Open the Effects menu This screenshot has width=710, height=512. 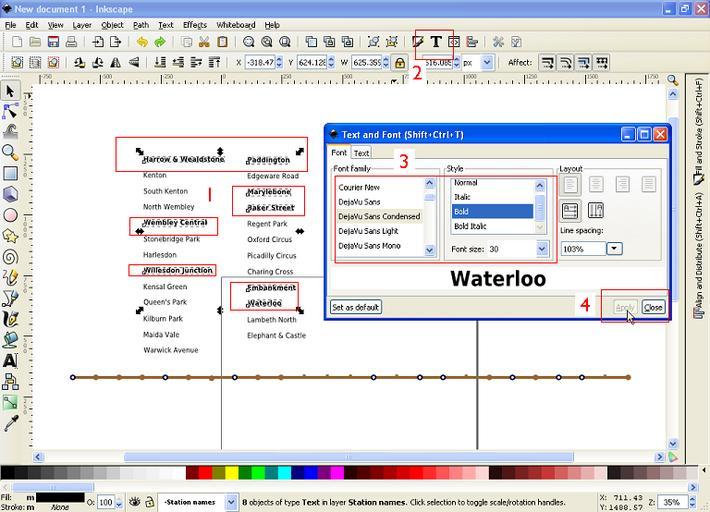point(195,25)
